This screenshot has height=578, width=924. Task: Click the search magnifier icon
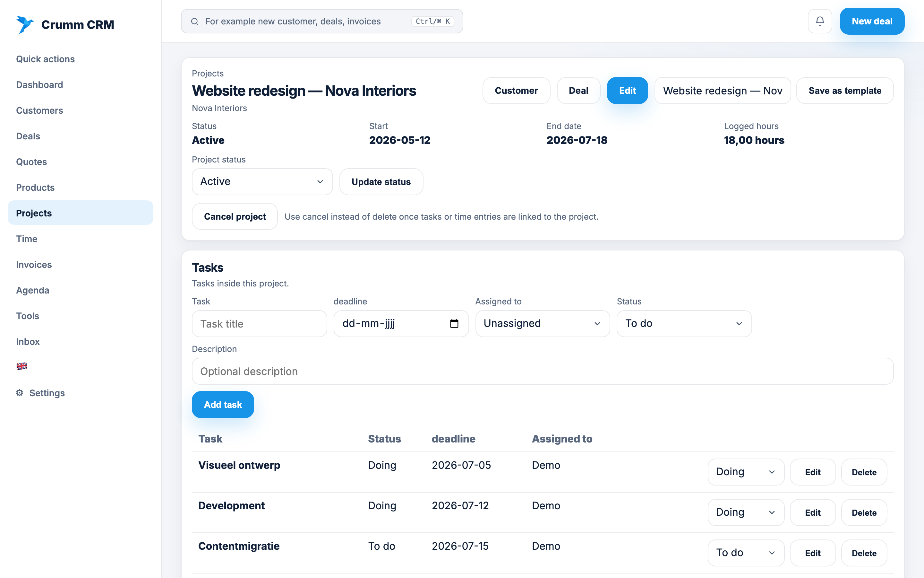pos(195,22)
